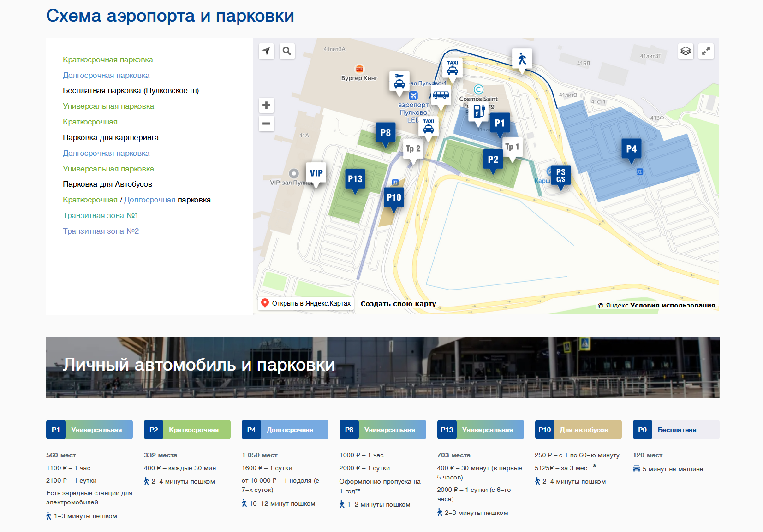
Task: Click 'Оформление пропуска на 1 год' text
Action: point(380,486)
